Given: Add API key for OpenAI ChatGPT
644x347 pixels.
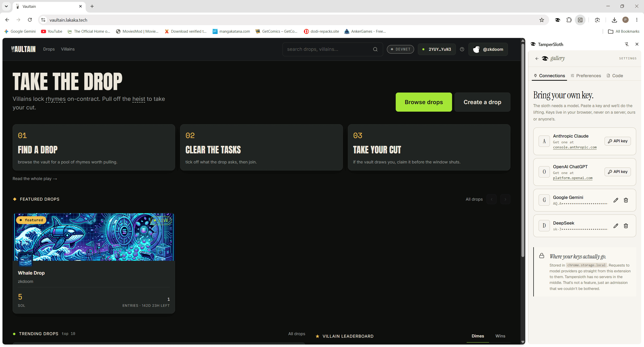Looking at the screenshot, I should (618, 172).
